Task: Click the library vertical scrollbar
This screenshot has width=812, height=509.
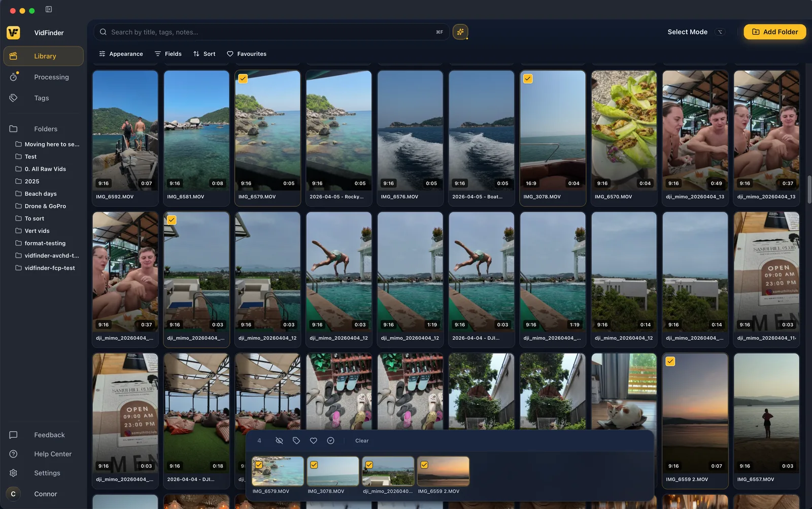Action: (809, 189)
